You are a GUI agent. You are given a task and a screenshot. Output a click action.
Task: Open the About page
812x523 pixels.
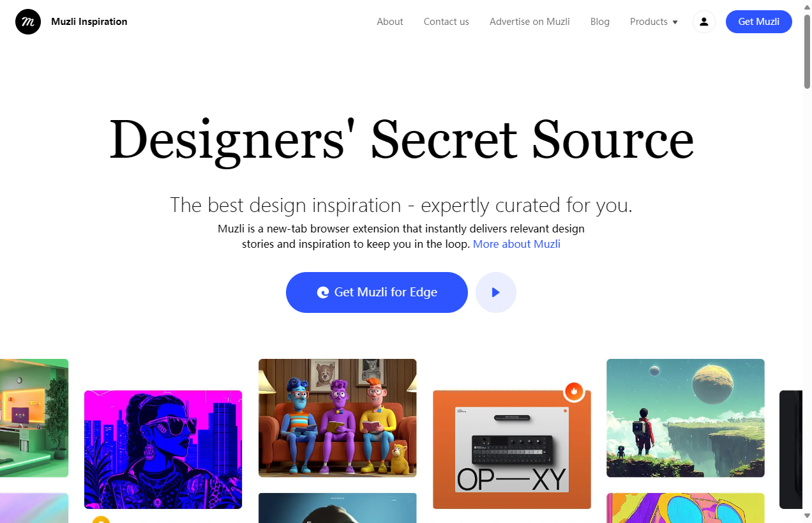390,22
